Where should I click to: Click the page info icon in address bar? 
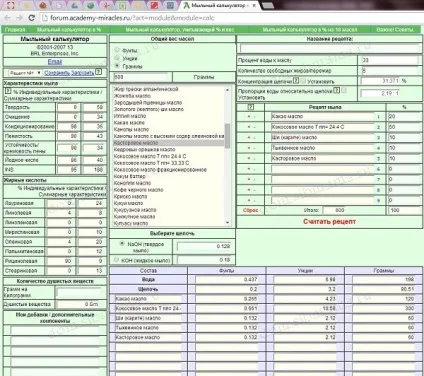tap(44, 18)
